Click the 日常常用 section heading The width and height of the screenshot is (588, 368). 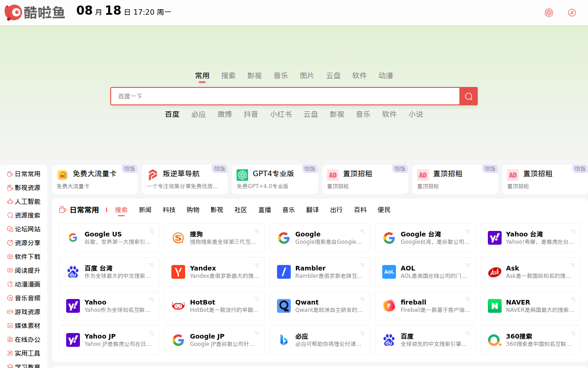click(84, 210)
